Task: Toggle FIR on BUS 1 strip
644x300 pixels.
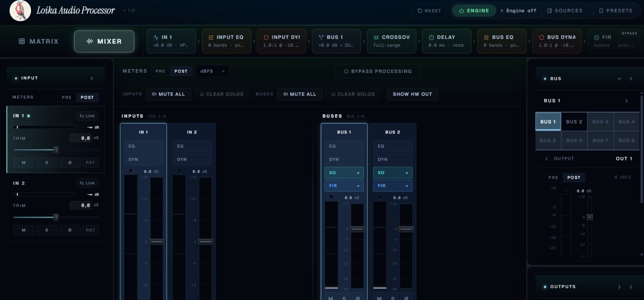Action: (344, 186)
